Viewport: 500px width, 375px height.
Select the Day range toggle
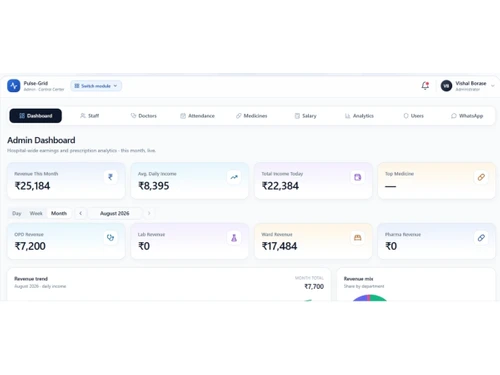click(17, 213)
